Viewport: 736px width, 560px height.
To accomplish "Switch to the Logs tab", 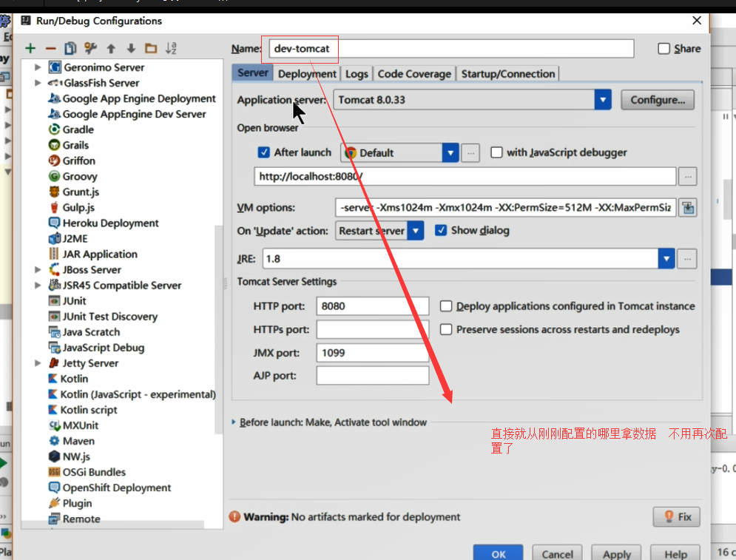I will pos(357,74).
